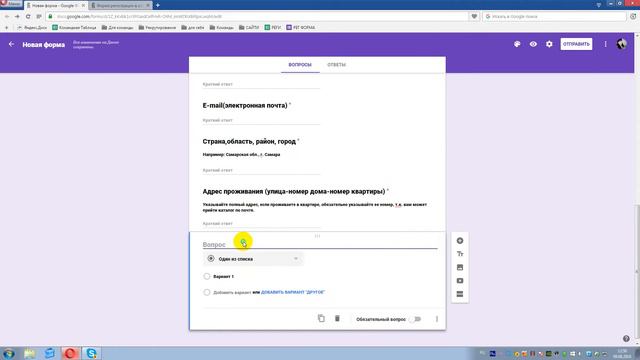The width and height of the screenshot is (640, 360).
Task: Add an image from side toolbar
Action: click(x=460, y=267)
